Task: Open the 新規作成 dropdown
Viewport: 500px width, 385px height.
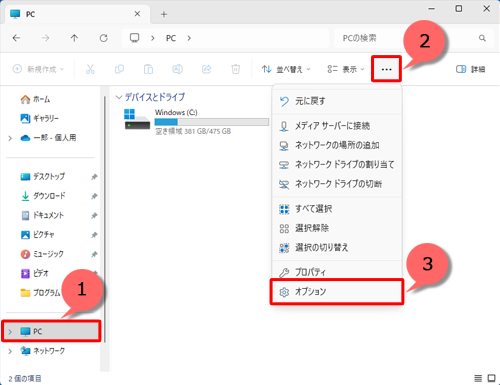Action: click(x=38, y=69)
